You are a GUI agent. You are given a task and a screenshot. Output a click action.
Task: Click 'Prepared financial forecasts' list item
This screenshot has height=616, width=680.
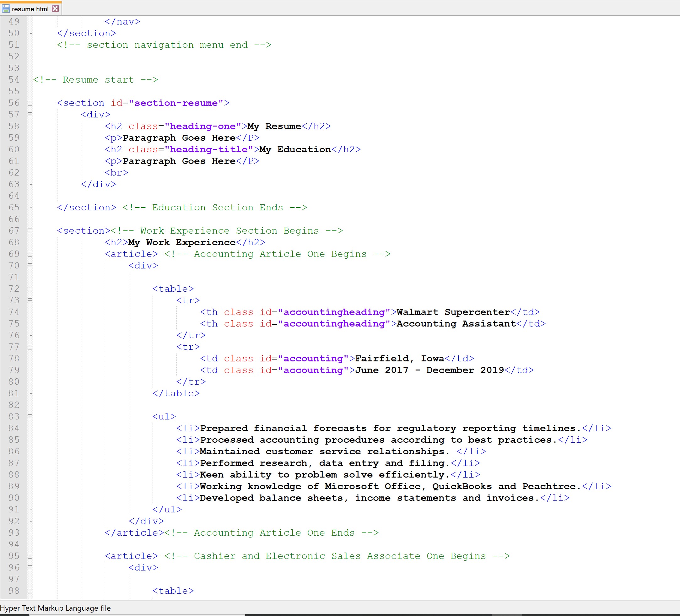(x=391, y=428)
